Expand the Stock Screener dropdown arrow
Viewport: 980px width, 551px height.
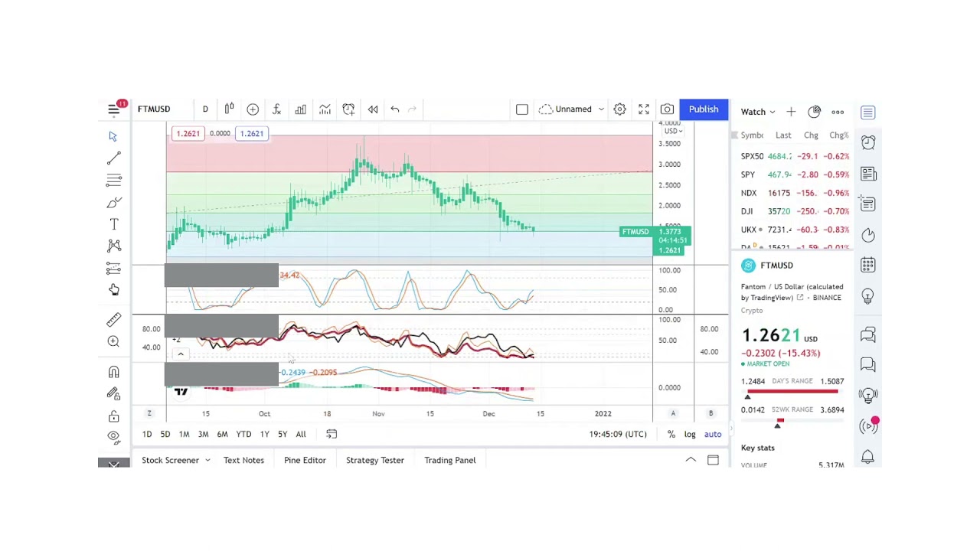207,460
